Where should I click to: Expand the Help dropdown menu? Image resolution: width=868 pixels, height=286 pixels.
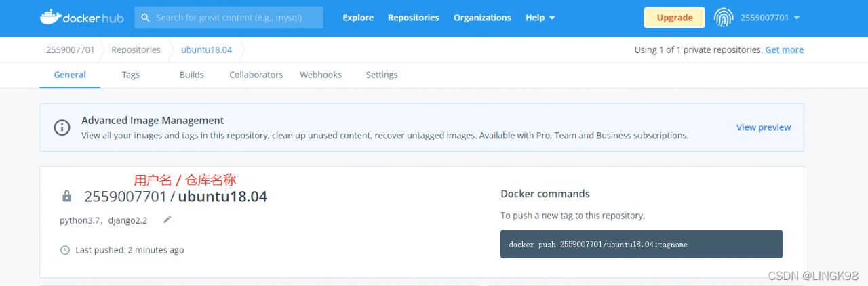(540, 18)
